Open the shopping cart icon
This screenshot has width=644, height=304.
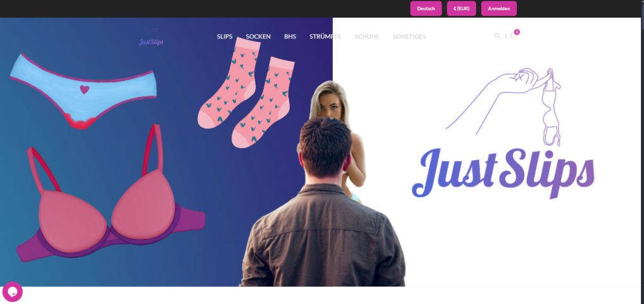coord(514,35)
